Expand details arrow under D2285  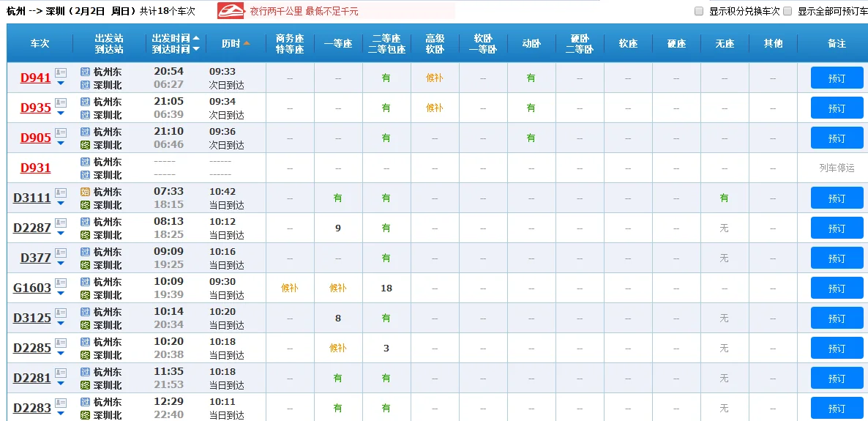(x=60, y=353)
